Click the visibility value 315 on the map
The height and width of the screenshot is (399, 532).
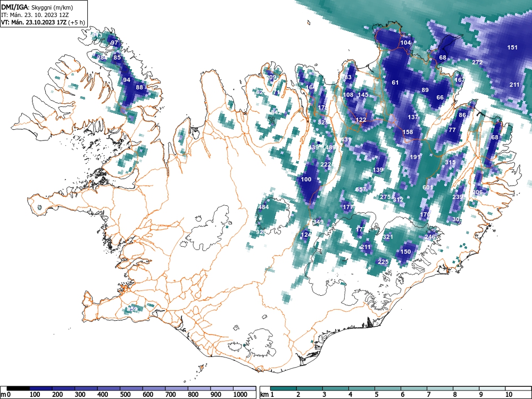(450, 162)
